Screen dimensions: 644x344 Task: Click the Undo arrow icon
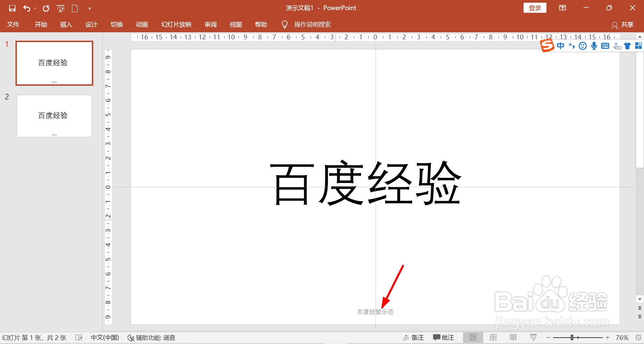(27, 8)
